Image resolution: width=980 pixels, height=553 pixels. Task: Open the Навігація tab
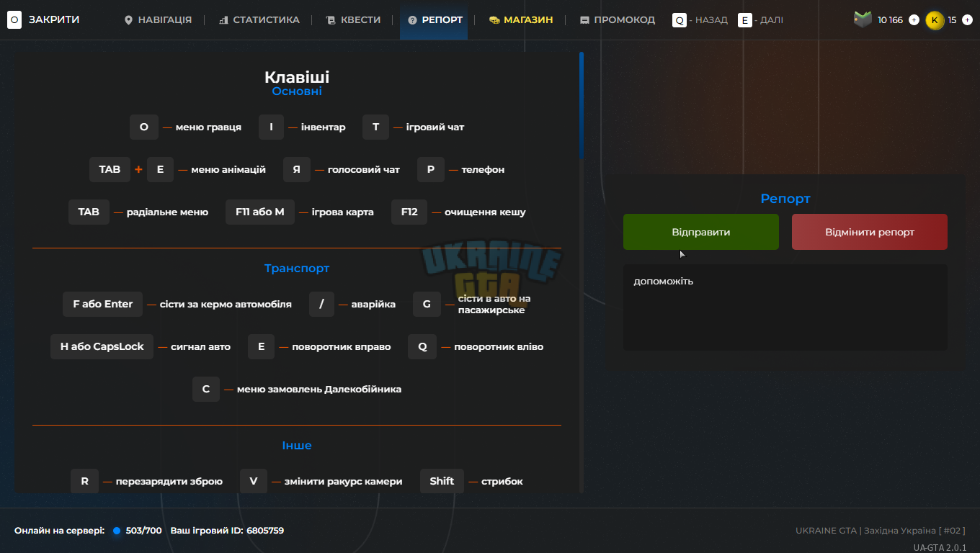click(x=158, y=20)
